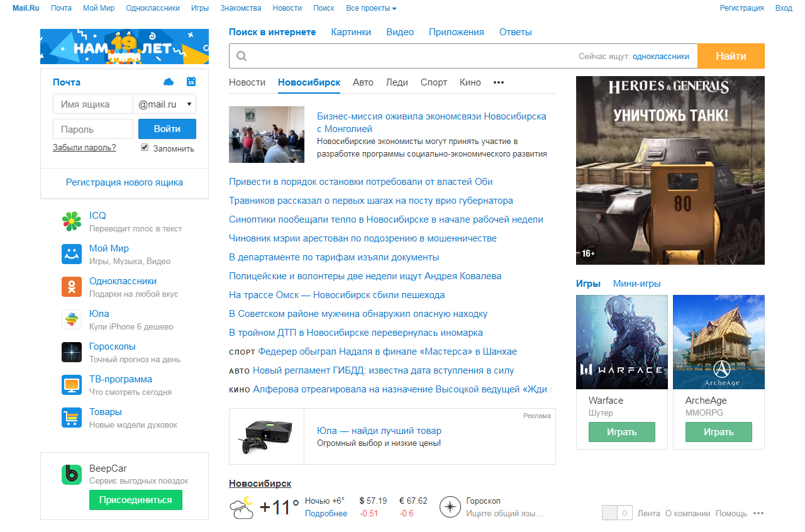Click the search magnifier icon
Image resolution: width=805 pixels, height=532 pixels.
(x=241, y=57)
